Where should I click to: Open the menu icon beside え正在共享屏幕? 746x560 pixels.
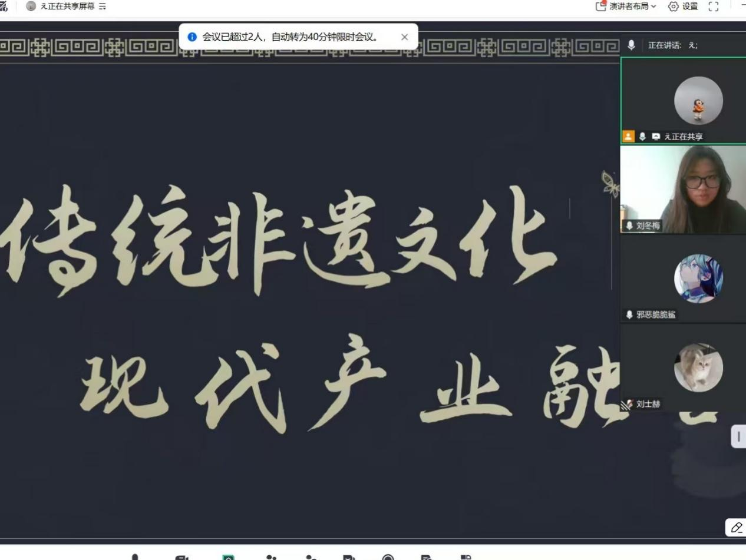[x=103, y=6]
